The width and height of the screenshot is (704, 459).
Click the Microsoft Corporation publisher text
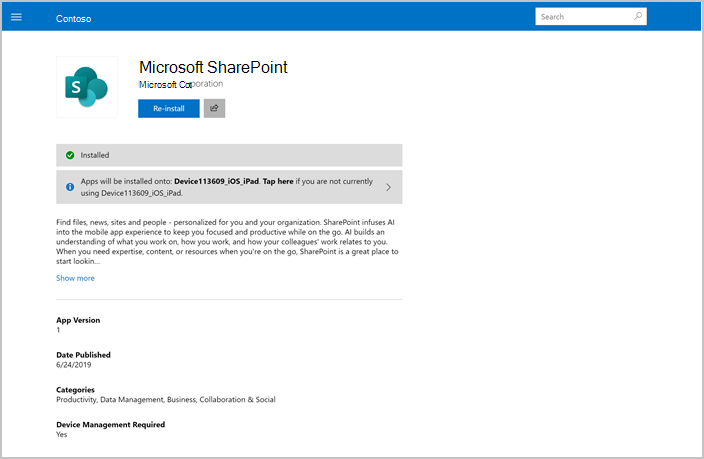[x=181, y=84]
